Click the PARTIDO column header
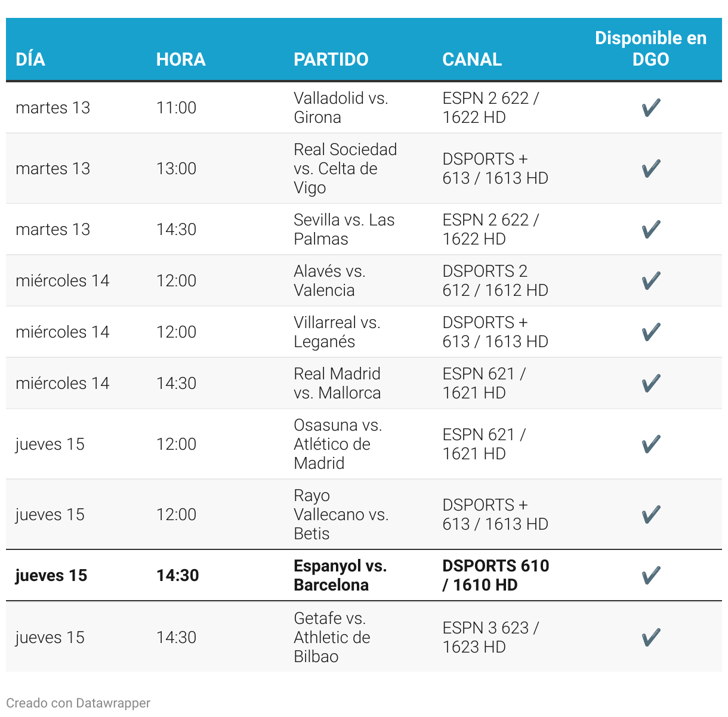728x717 pixels. point(331,60)
